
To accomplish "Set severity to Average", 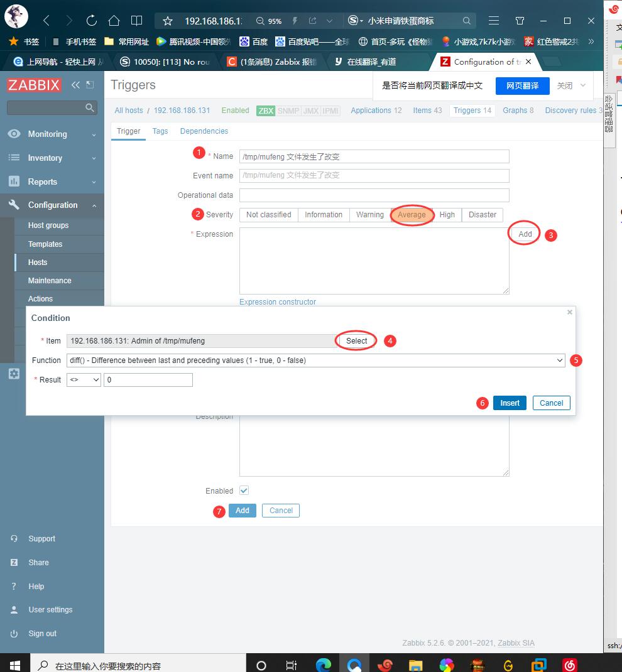I will click(412, 215).
